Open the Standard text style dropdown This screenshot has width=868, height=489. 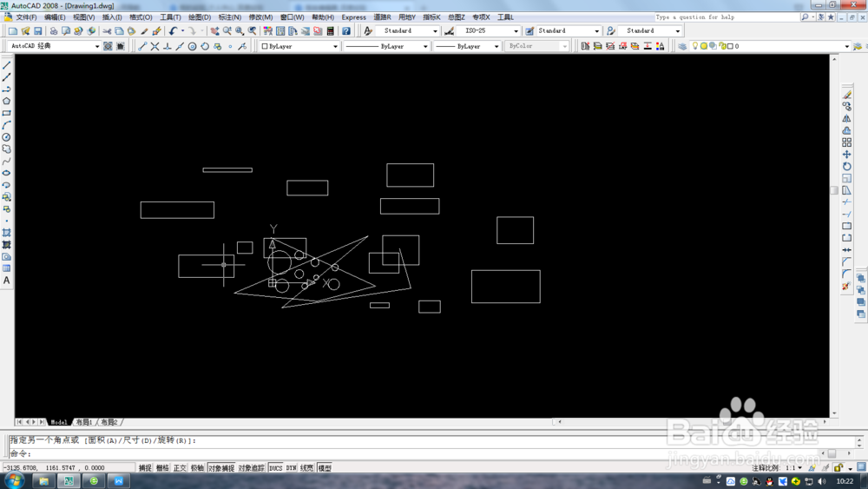409,31
